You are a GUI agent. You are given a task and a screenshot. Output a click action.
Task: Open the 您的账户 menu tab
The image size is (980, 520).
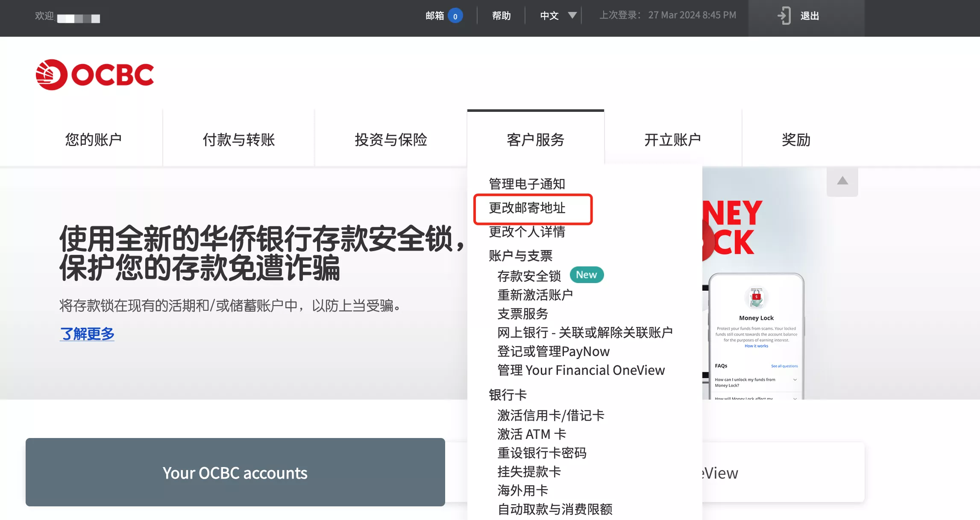click(93, 140)
